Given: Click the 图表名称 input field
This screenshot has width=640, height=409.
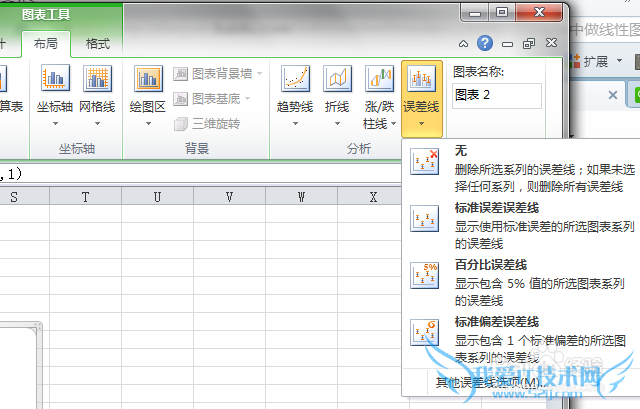Looking at the screenshot, I should (x=497, y=96).
